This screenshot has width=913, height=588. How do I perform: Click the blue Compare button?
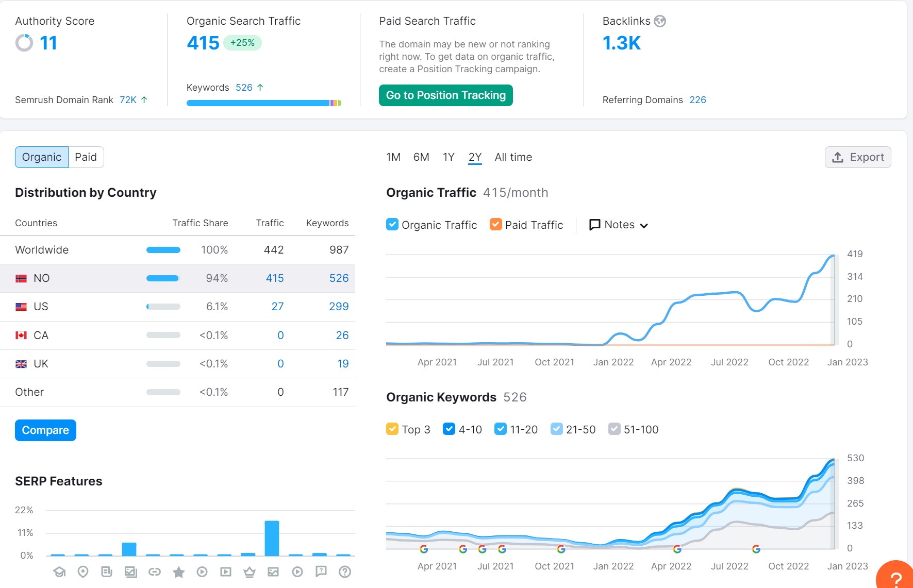(45, 430)
